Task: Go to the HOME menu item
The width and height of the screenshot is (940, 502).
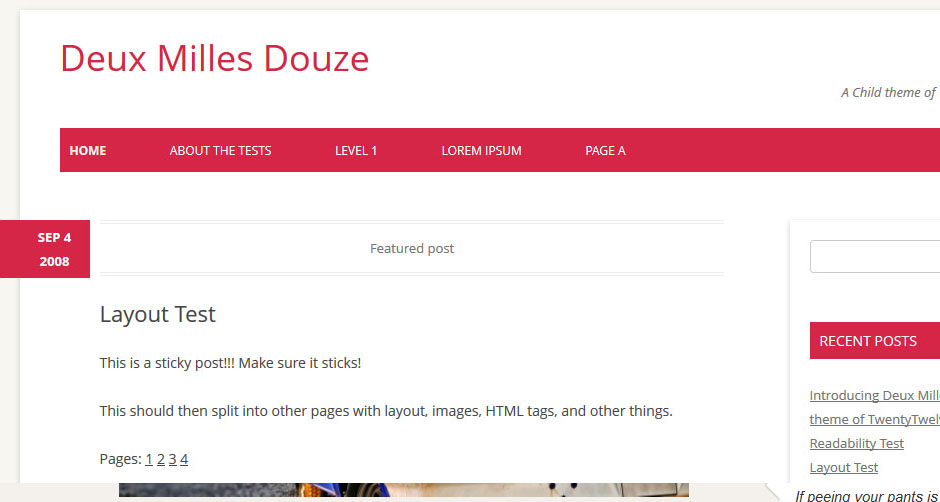Action: point(88,151)
